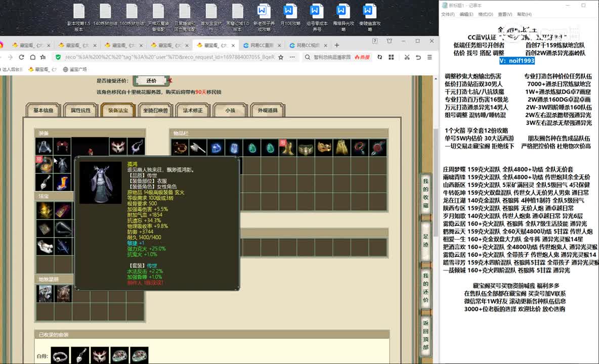Select the green belt item in 物品栏
Image resolution: width=599 pixels, height=364 pixels.
(x=306, y=147)
